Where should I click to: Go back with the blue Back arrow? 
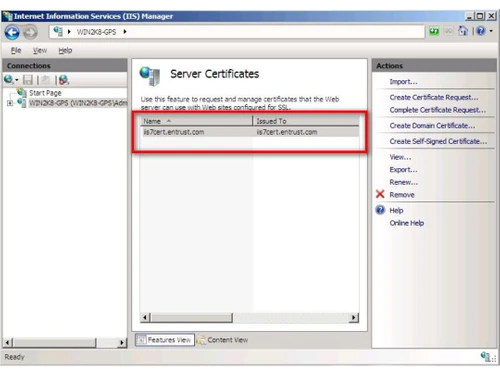coord(12,33)
